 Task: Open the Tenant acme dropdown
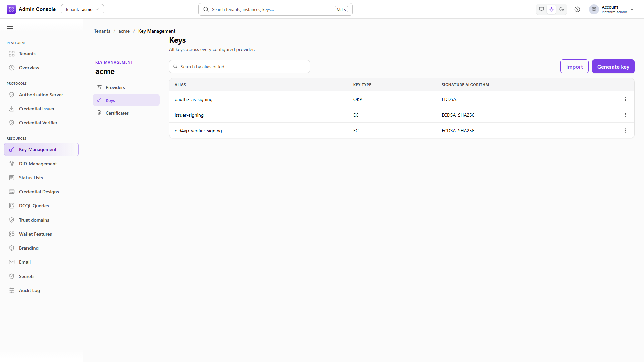(x=83, y=9)
